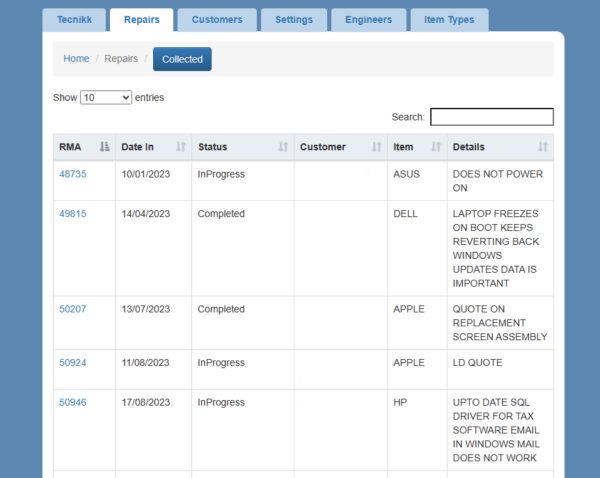This screenshot has width=600, height=478.
Task: Sort Details column via arrows icon
Action: coord(543,147)
